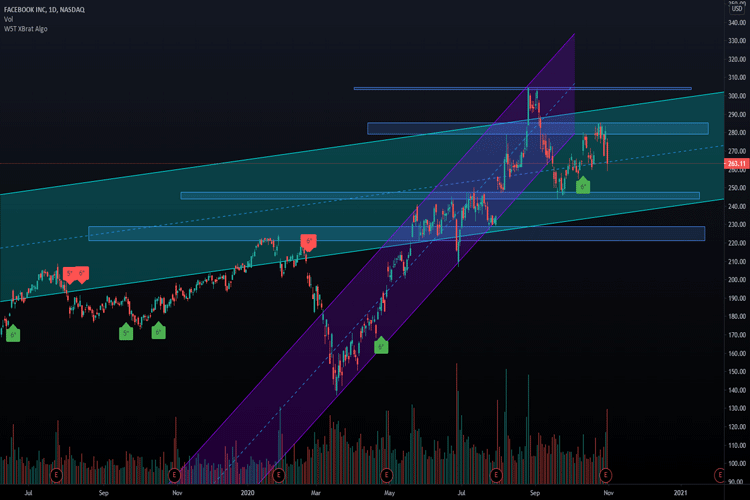
Task: Select the WST XBrat Algo indicator label
Action: (x=26, y=29)
